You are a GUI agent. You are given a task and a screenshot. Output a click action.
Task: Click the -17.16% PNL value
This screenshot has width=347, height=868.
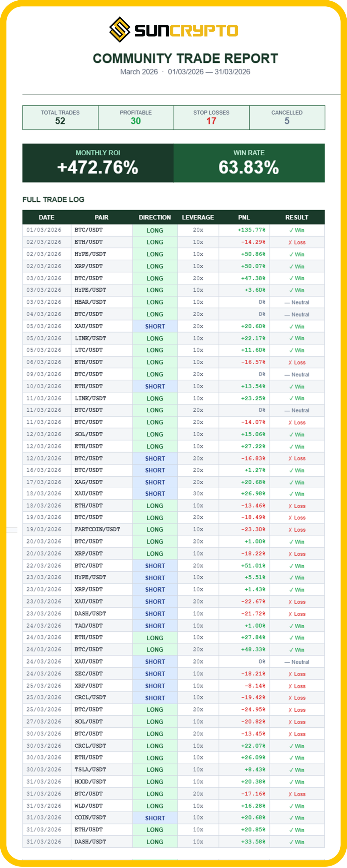click(253, 794)
